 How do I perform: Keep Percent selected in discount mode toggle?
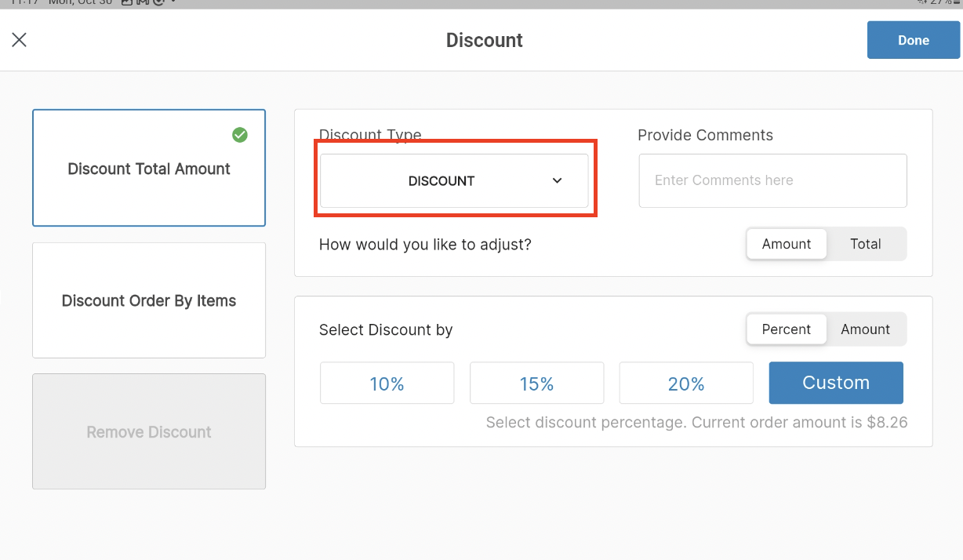786,329
